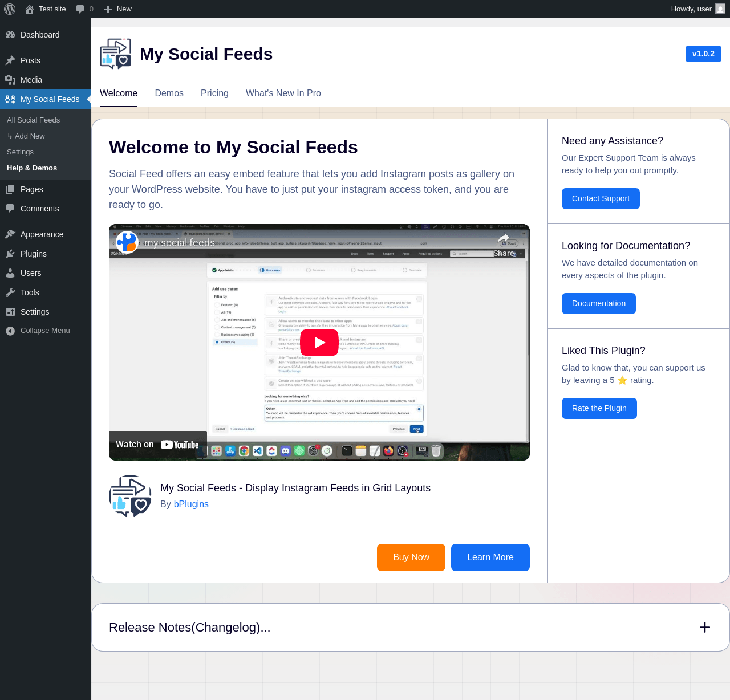The width and height of the screenshot is (730, 700).
Task: Click the 'Looking for Documentation?' heading
Action: click(626, 246)
